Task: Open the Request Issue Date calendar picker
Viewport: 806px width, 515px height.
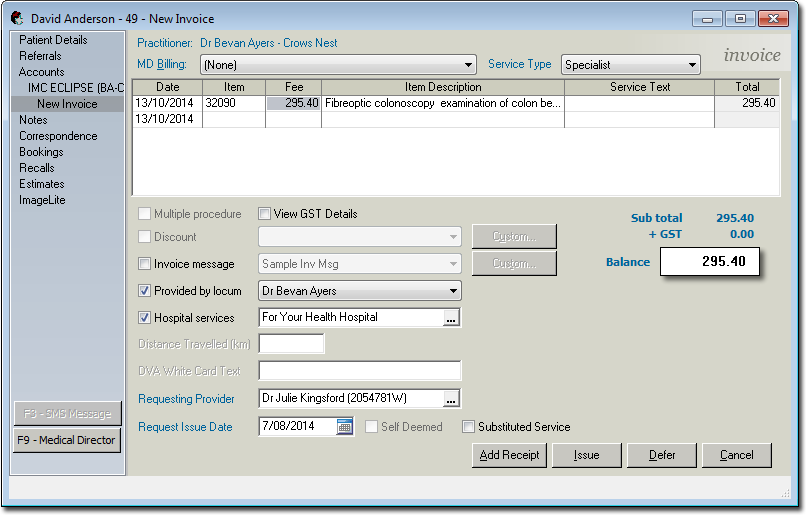Action: tap(345, 426)
